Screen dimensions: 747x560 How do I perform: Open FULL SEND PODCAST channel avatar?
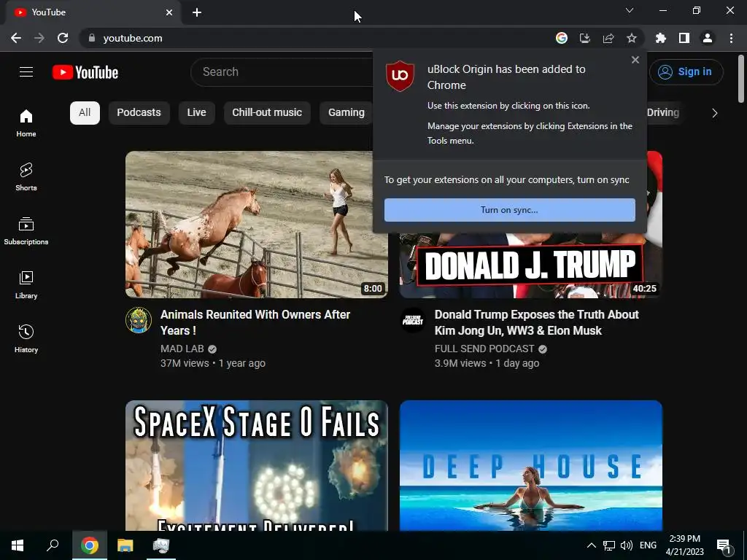413,320
